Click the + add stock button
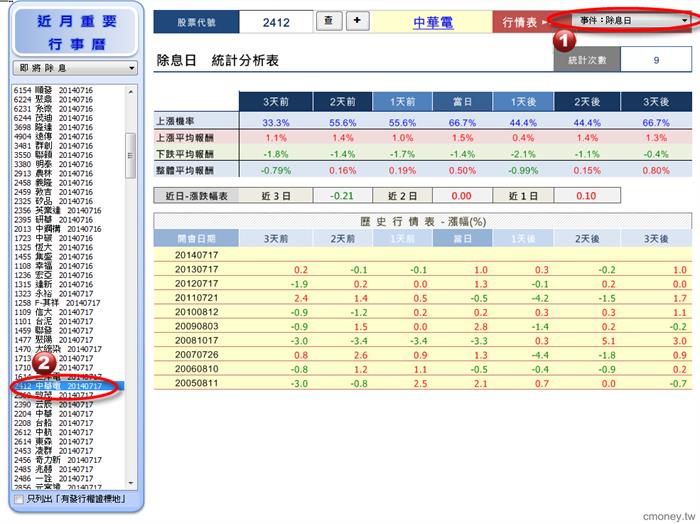 click(357, 21)
